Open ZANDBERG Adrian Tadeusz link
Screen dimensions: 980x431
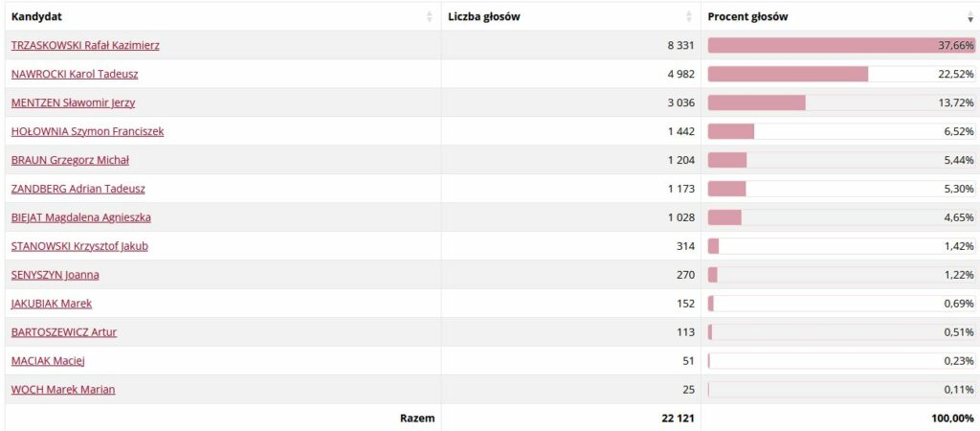[x=78, y=189]
